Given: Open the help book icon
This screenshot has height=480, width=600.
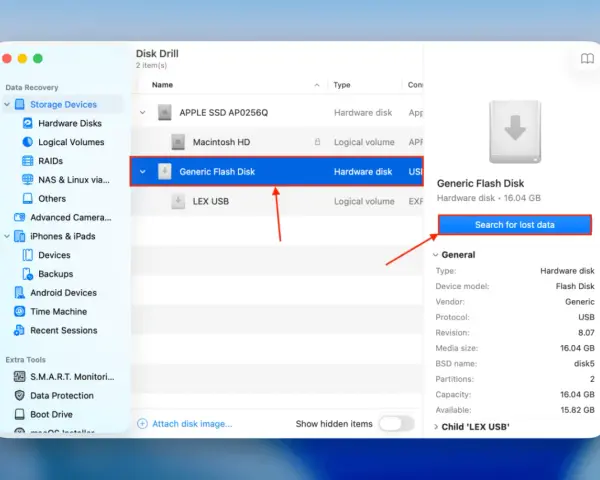Looking at the screenshot, I should click(587, 59).
